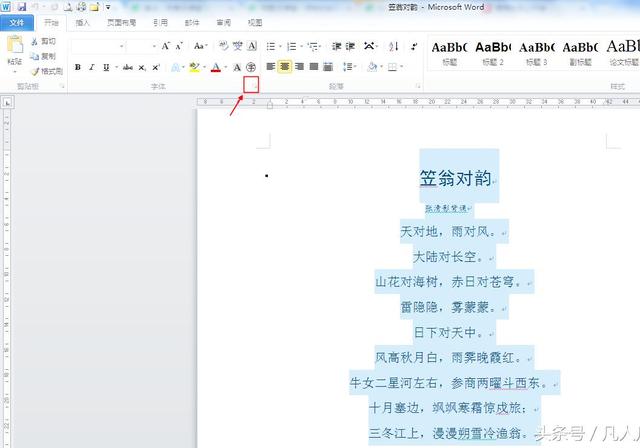Click the Paste (粘贴) clipboard icon
Viewport: 640px width, 448px height.
[x=15, y=44]
